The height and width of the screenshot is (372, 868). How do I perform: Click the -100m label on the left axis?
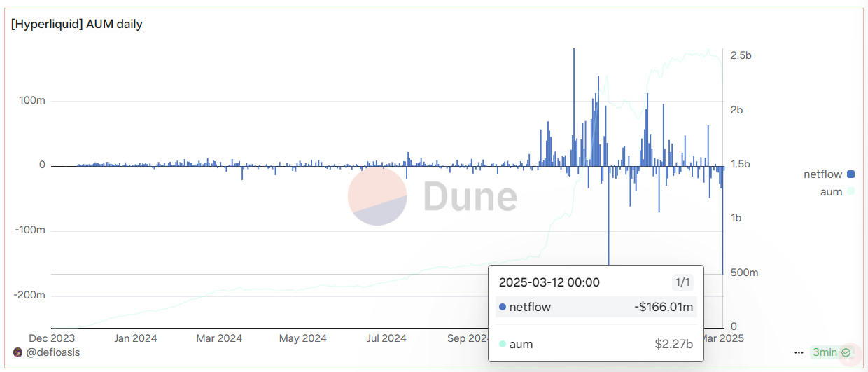click(x=31, y=230)
